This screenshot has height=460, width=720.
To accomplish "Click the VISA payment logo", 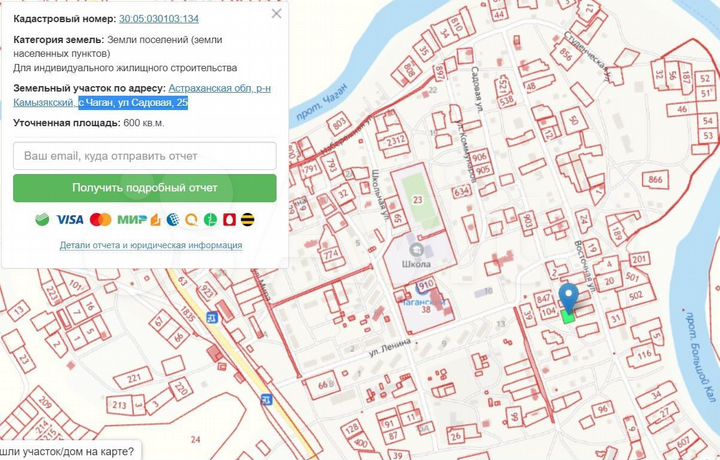I will [69, 219].
